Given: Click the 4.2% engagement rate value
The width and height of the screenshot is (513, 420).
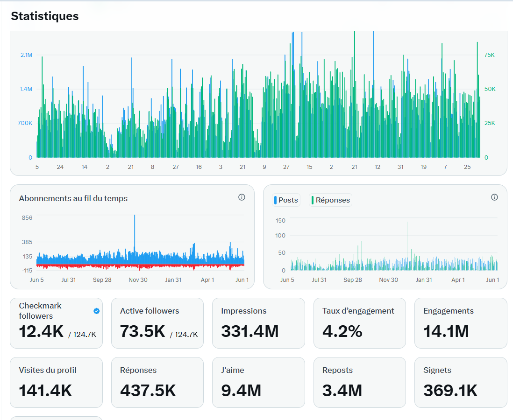Looking at the screenshot, I should coord(342,331).
